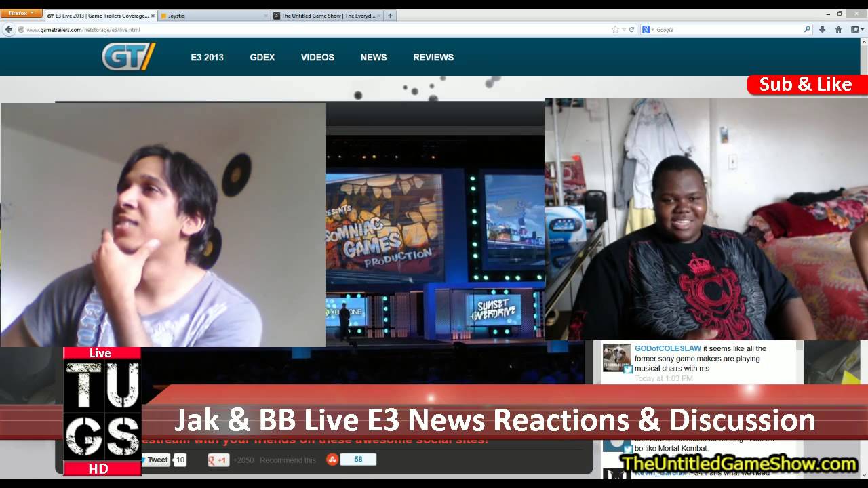Click the site identity globe icon

click(x=21, y=30)
